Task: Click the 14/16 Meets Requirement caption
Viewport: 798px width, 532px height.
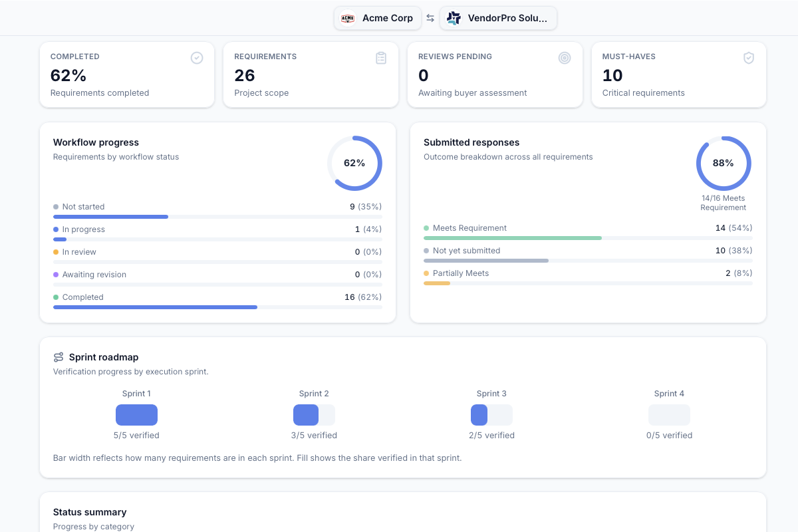Action: (724, 203)
